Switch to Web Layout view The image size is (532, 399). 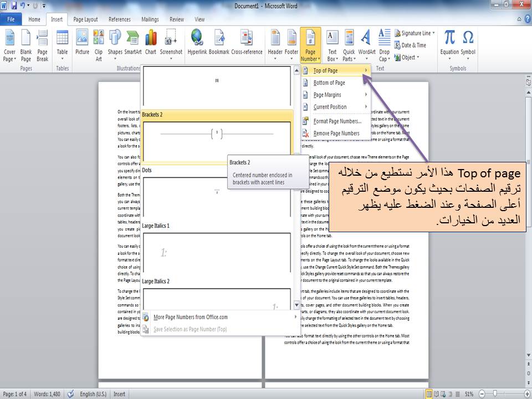coord(443,394)
